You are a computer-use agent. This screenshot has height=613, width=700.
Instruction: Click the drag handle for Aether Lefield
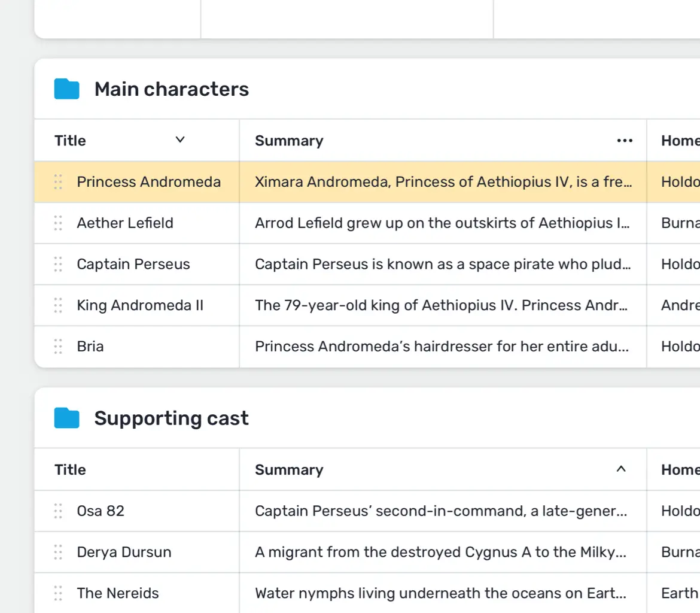(x=58, y=223)
